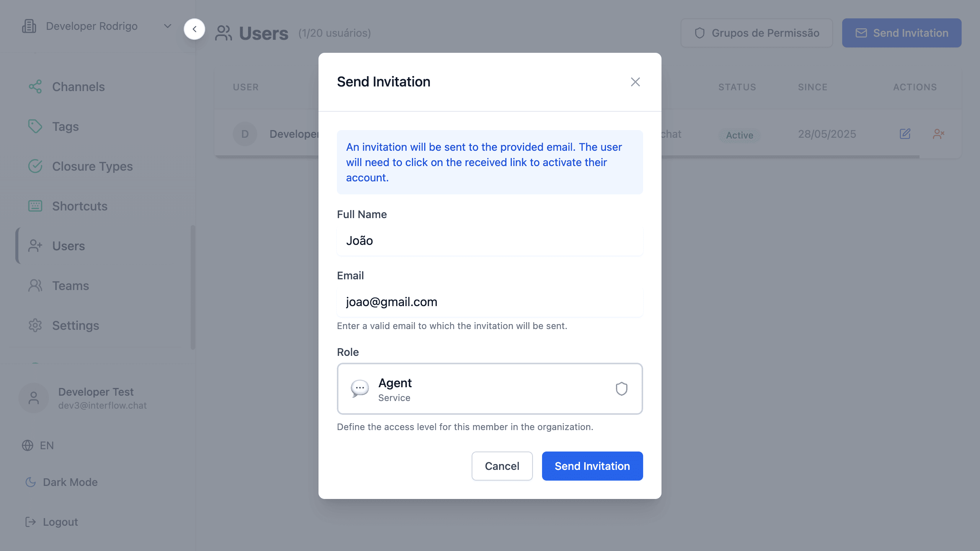The image size is (980, 551).
Task: Open the Teams menu item
Action: (x=70, y=286)
